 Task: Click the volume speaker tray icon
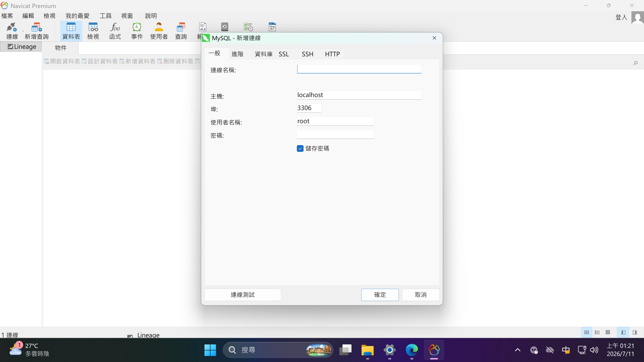pyautogui.click(x=594, y=350)
